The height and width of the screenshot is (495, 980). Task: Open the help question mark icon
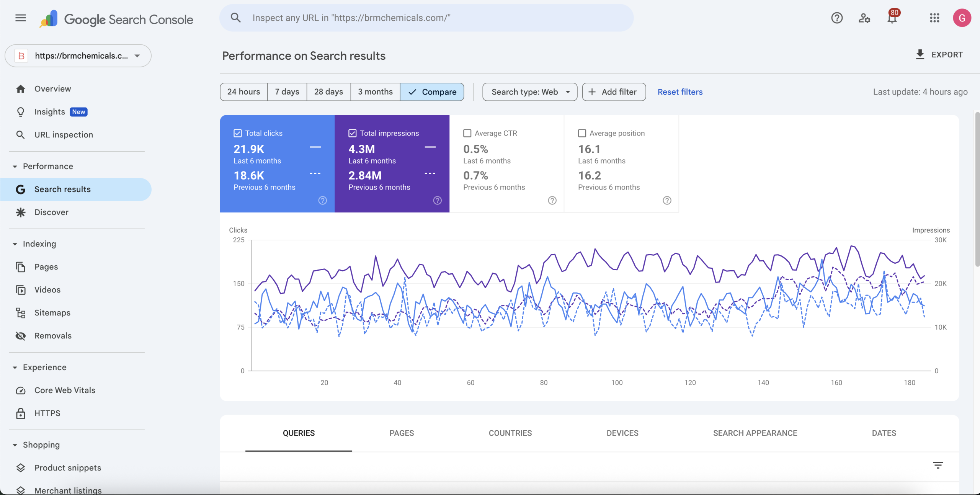pos(837,18)
